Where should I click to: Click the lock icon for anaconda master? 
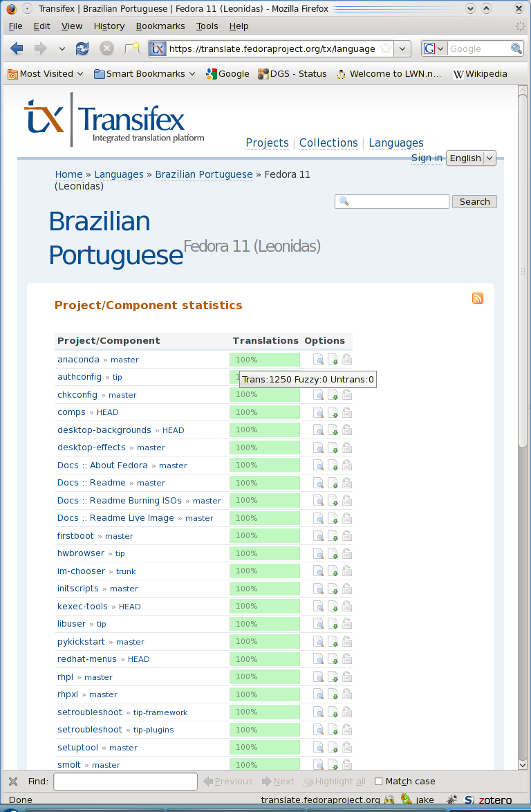pos(347,360)
